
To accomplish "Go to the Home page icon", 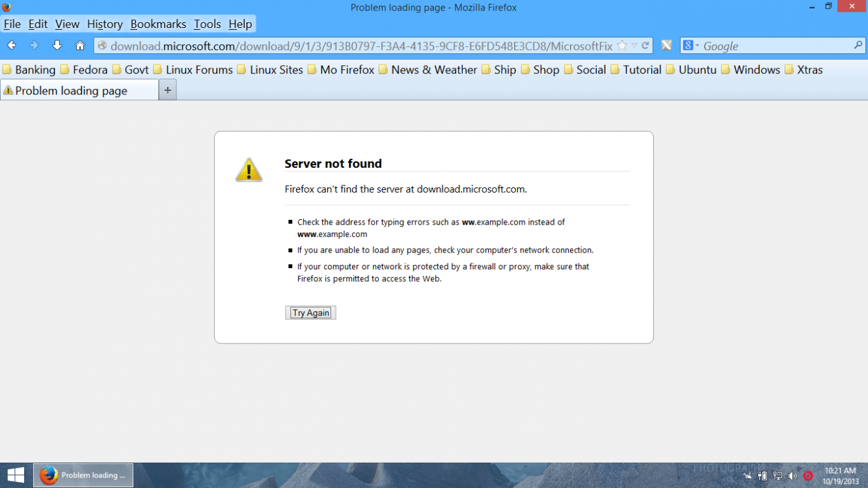I will (80, 46).
